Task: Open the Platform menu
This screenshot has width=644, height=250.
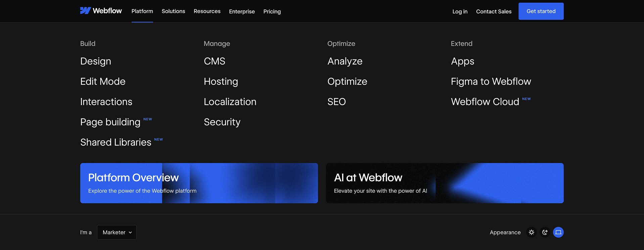Action: [142, 11]
